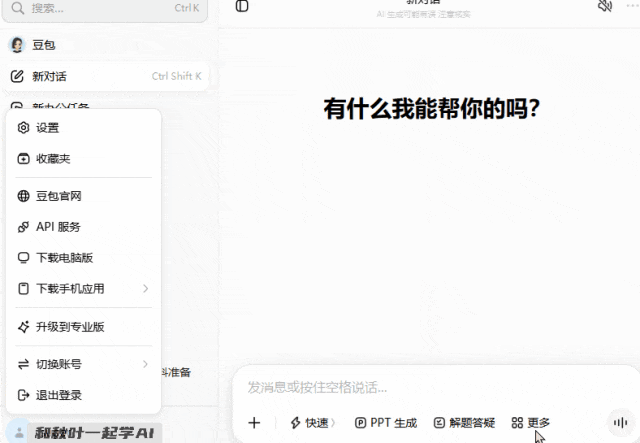Click the PPT 生成 P icon
The image size is (640, 443).
click(360, 423)
